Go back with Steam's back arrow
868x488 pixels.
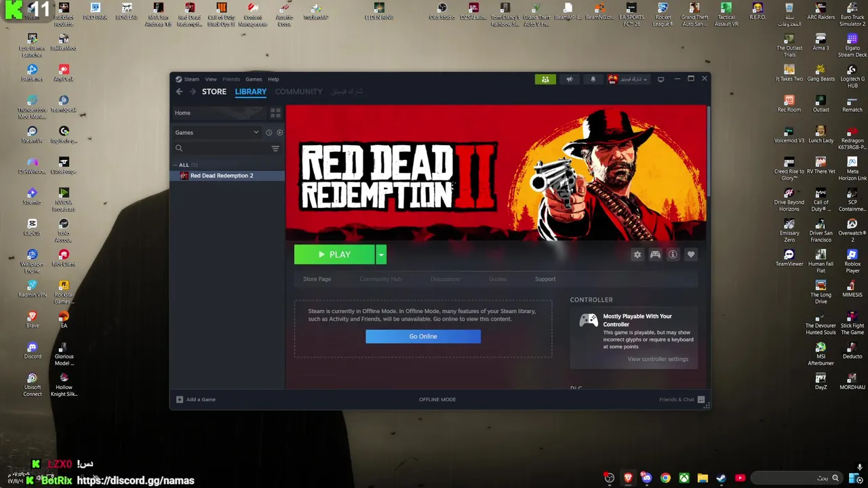(x=179, y=91)
